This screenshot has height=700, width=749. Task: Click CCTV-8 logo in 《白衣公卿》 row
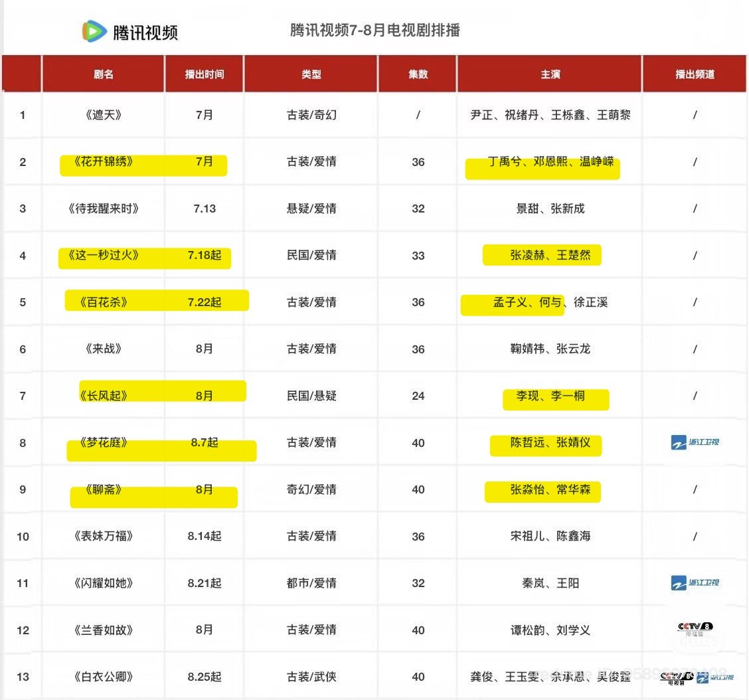tap(677, 677)
